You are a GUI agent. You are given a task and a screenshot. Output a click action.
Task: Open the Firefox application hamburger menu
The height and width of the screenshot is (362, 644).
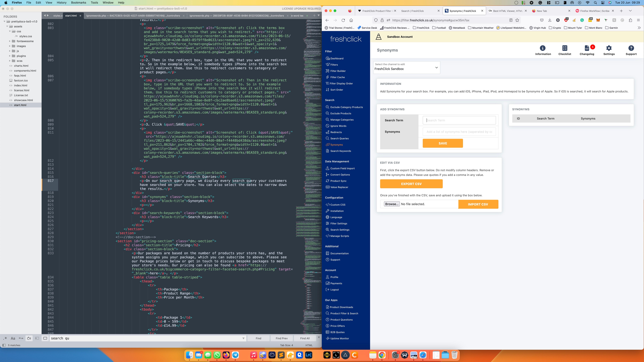pos(638,20)
